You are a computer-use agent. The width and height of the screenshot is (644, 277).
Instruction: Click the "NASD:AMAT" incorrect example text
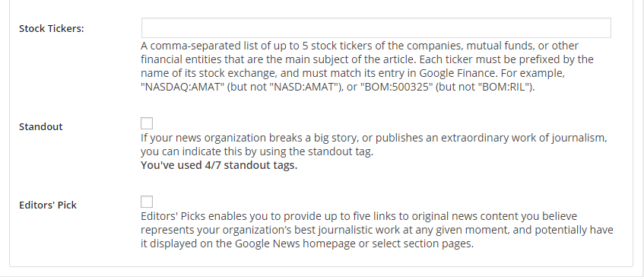pos(303,88)
